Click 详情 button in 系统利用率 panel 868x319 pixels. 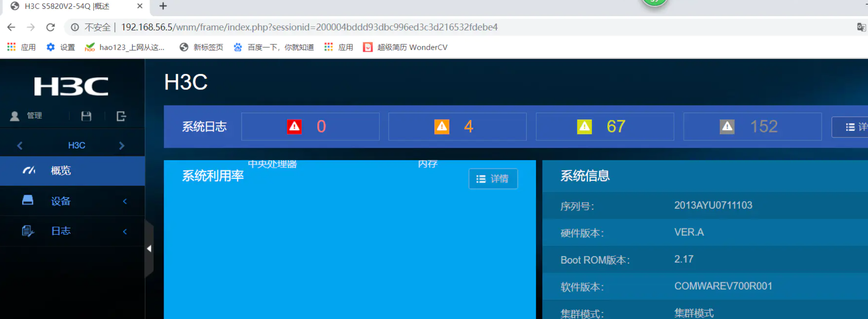(x=493, y=179)
